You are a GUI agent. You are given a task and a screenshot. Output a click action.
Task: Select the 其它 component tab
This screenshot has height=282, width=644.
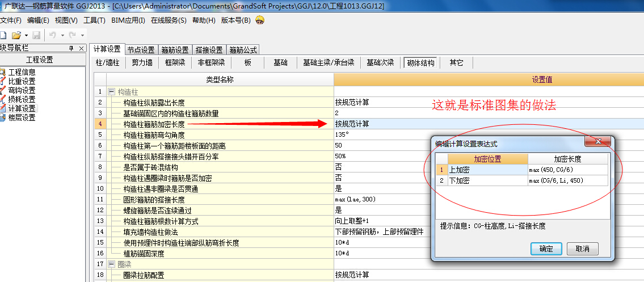click(456, 63)
